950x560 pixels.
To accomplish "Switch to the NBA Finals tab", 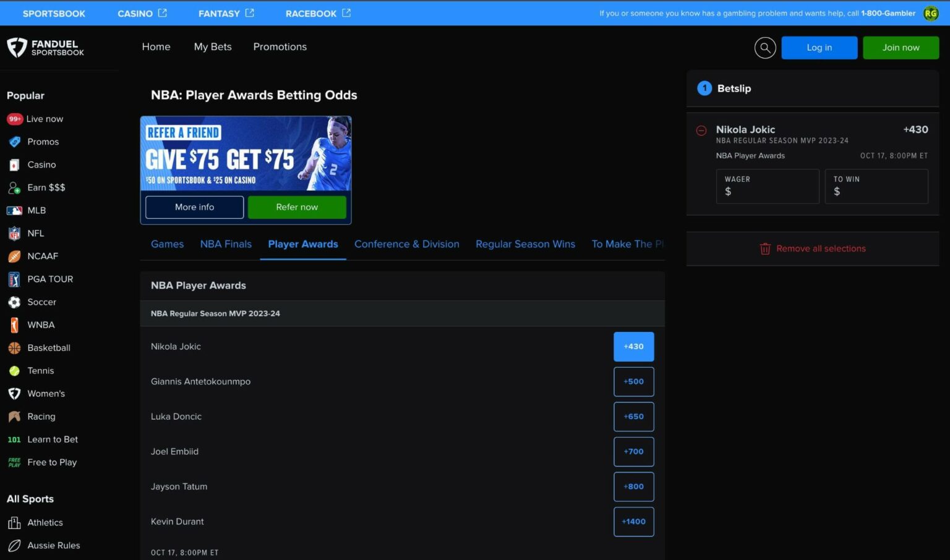I will (226, 244).
